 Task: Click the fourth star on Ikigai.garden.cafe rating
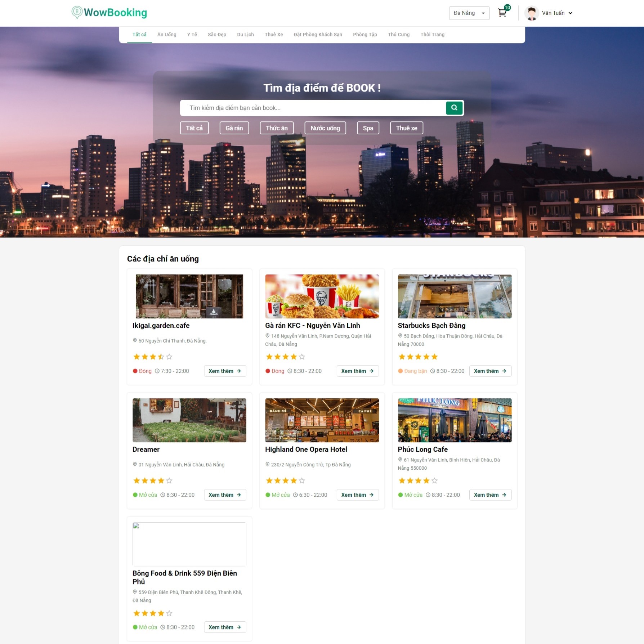tap(161, 357)
